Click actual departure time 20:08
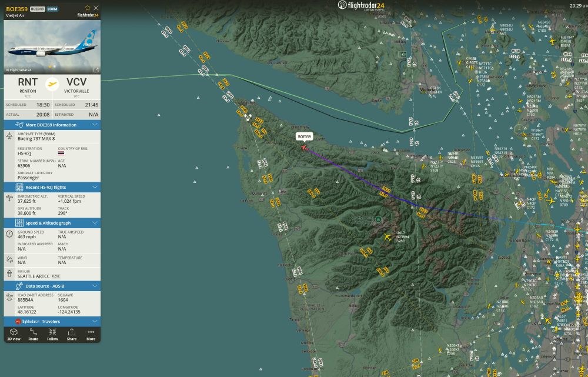The width and height of the screenshot is (588, 377). pyautogui.click(x=43, y=115)
